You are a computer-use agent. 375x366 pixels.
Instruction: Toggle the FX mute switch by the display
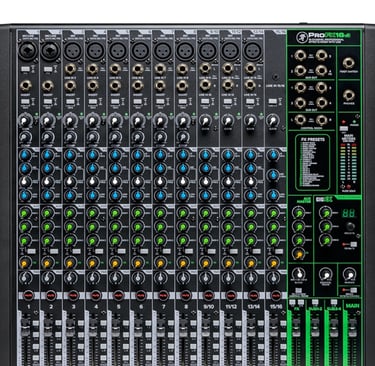(x=353, y=245)
